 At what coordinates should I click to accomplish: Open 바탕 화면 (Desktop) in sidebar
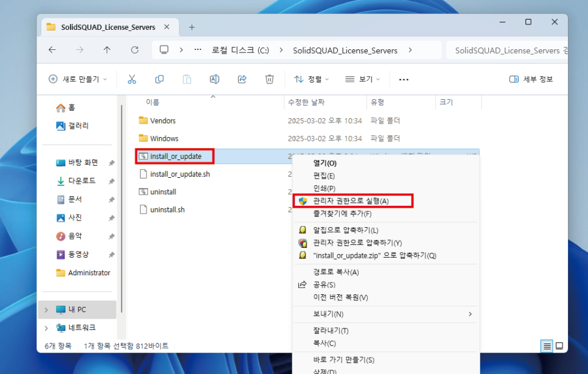pyautogui.click(x=77, y=163)
